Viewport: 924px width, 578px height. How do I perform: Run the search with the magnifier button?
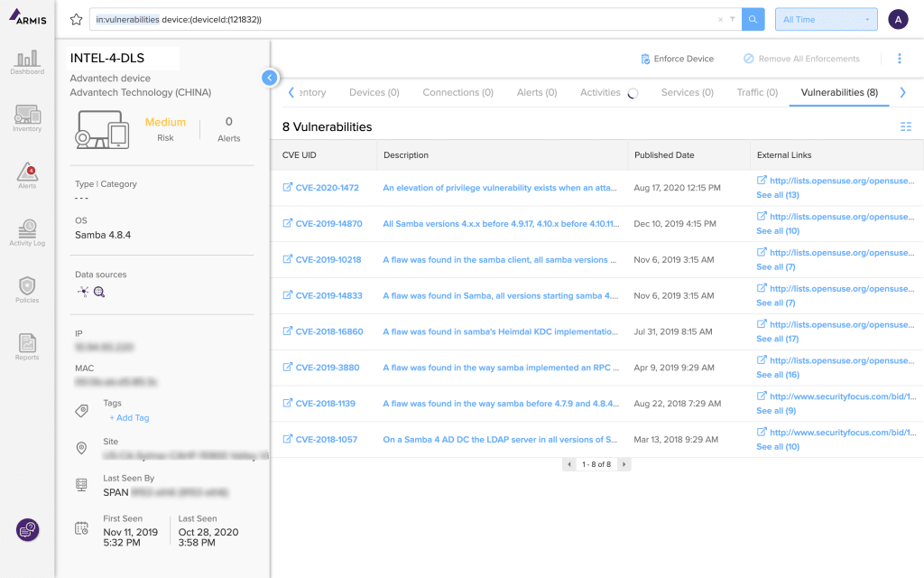(753, 20)
